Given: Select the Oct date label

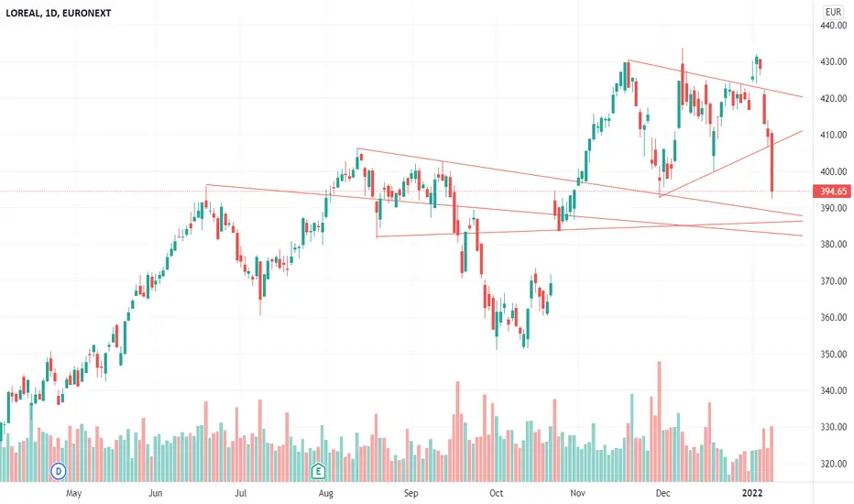Looking at the screenshot, I should pyautogui.click(x=496, y=493).
